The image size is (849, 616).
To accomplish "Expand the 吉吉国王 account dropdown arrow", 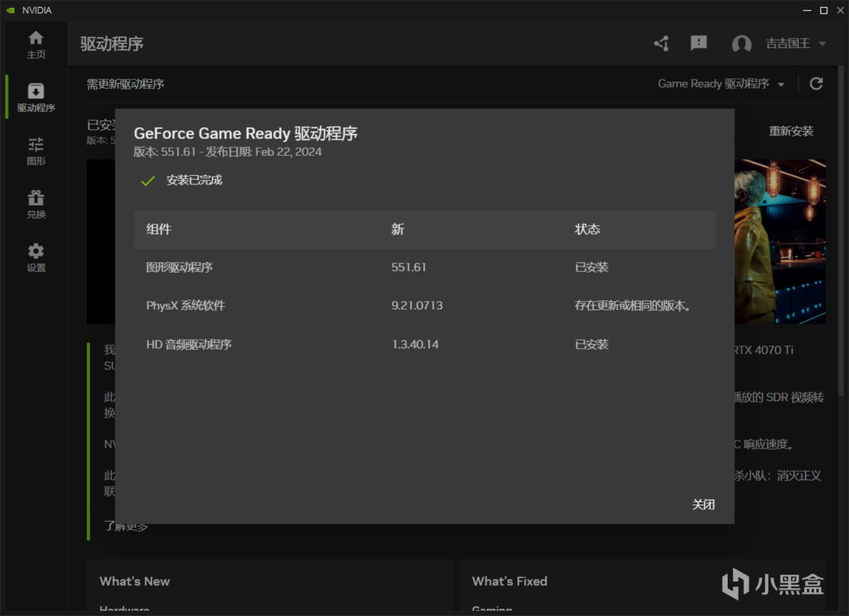I will pyautogui.click(x=822, y=44).
